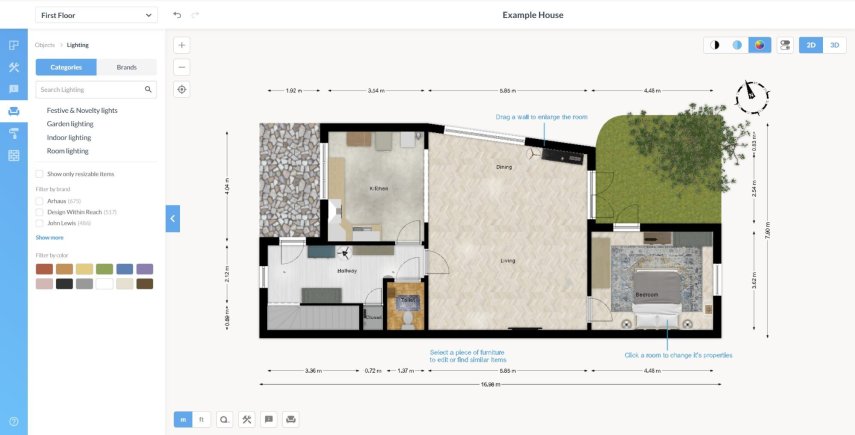Viewport: 855px width, 435px height.
Task: Collapse the side panel with blue arrow
Action: pos(173,219)
